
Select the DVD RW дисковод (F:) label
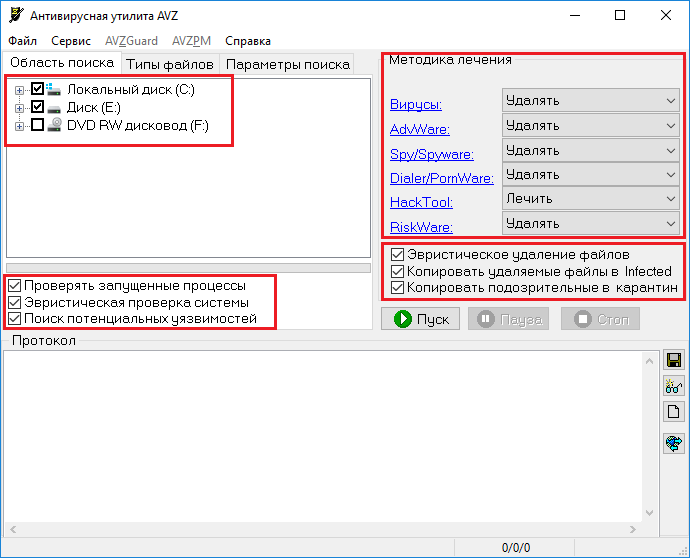pos(138,126)
